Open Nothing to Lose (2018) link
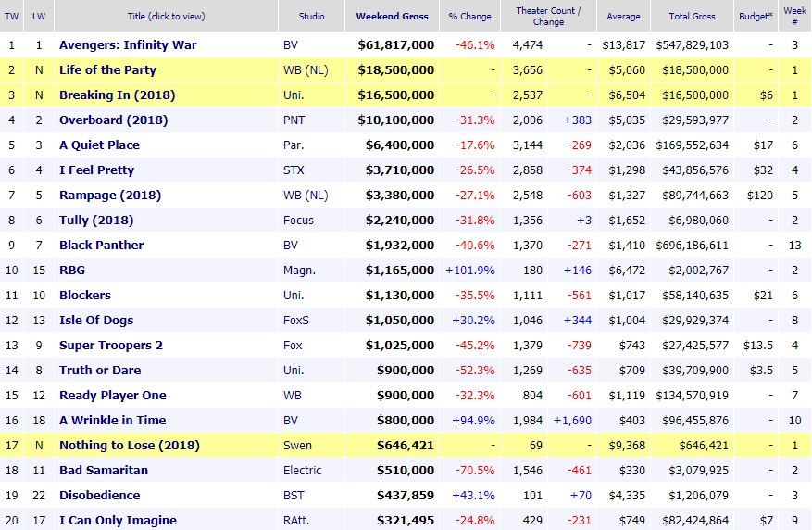Screen dimensions: 812x530 [130, 445]
